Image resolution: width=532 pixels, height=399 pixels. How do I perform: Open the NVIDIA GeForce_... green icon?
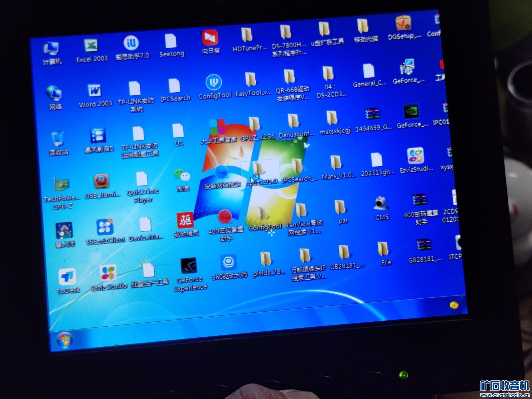411,112
